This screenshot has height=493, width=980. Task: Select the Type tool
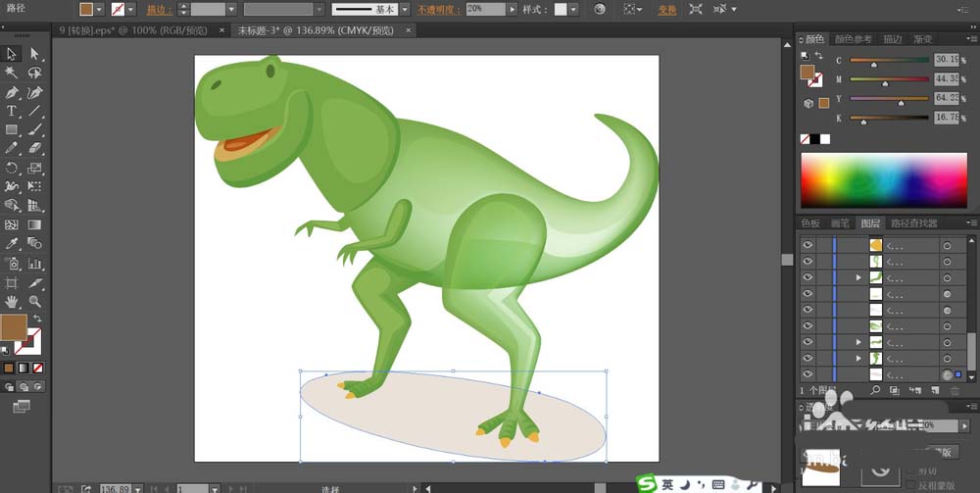[x=13, y=111]
